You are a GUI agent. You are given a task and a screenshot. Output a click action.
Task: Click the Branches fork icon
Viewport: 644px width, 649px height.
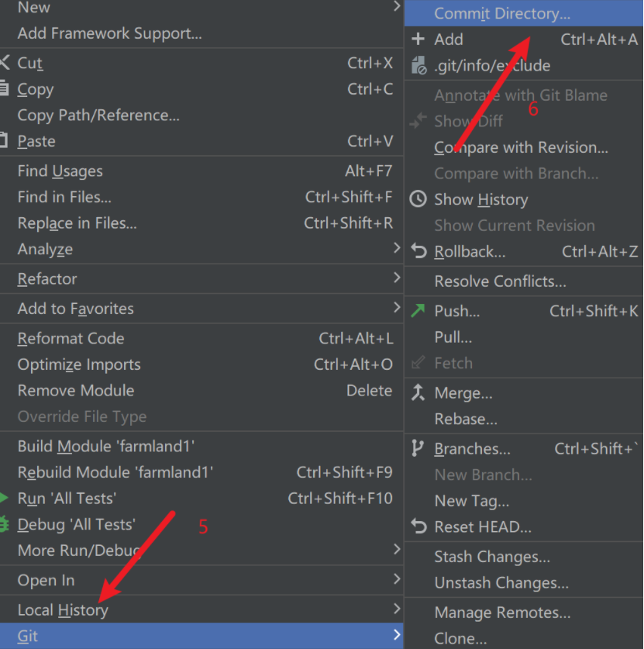pyautogui.click(x=418, y=448)
